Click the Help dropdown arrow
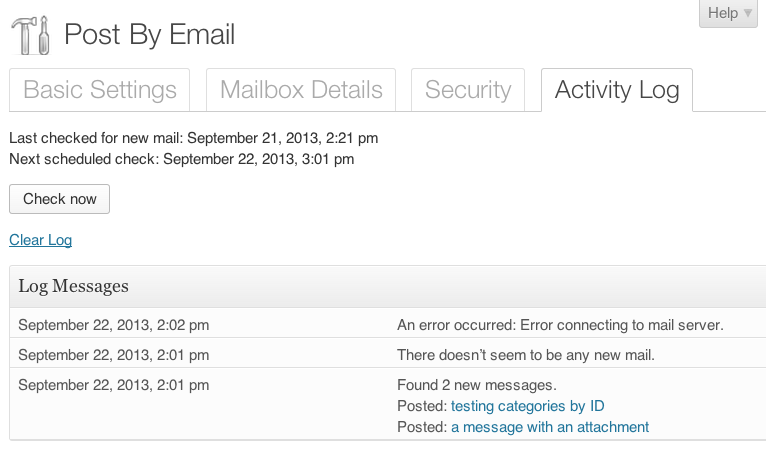Screen dimensions: 766x453 pyautogui.click(x=748, y=13)
